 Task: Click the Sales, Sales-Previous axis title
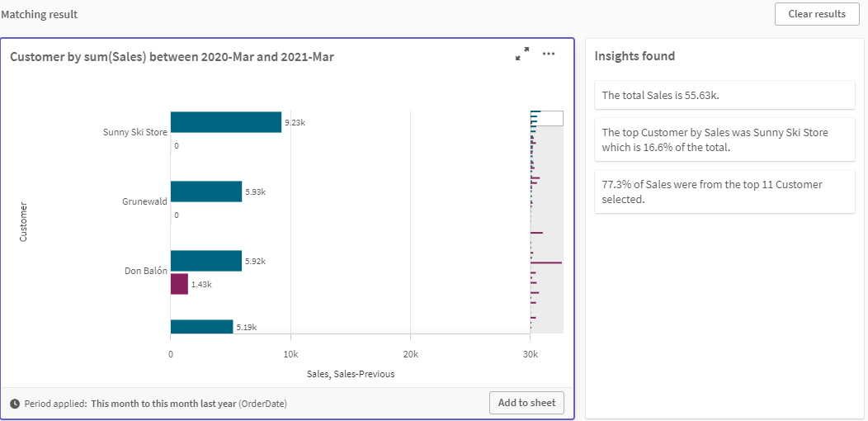(x=351, y=374)
